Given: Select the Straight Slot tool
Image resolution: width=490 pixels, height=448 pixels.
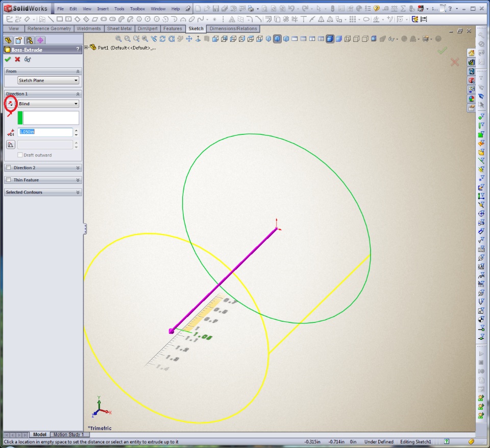Looking at the screenshot, I should tap(104, 19).
